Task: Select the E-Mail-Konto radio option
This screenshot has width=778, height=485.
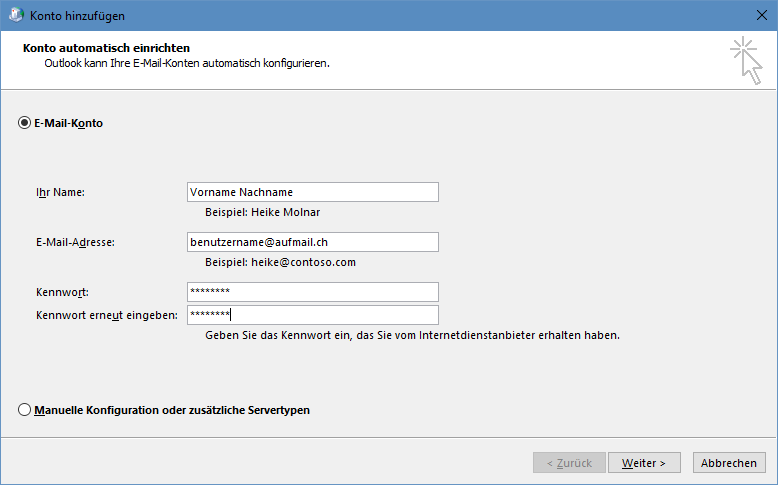Action: 24,123
